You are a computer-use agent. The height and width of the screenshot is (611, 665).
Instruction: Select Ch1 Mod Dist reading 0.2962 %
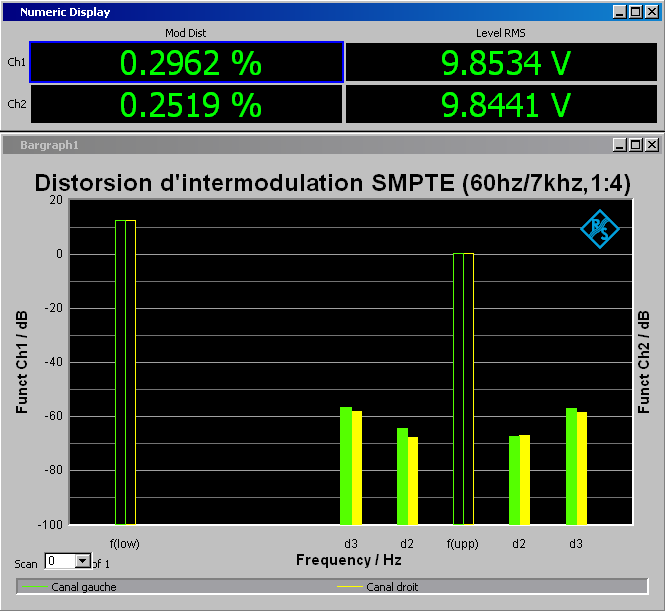coord(187,62)
